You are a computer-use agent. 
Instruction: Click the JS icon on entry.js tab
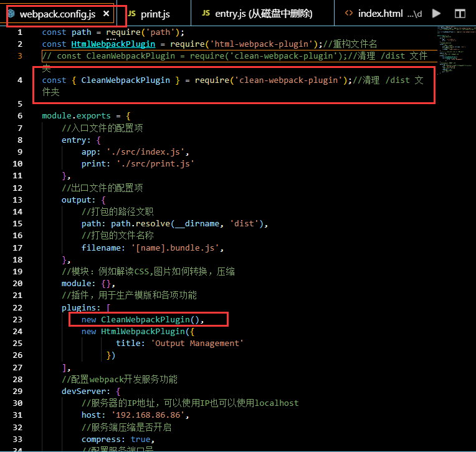[x=206, y=13]
